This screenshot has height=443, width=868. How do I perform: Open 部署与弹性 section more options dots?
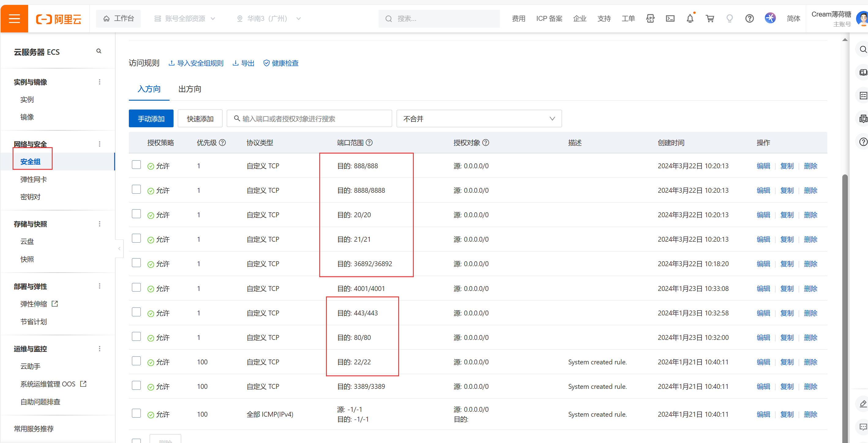99,286
